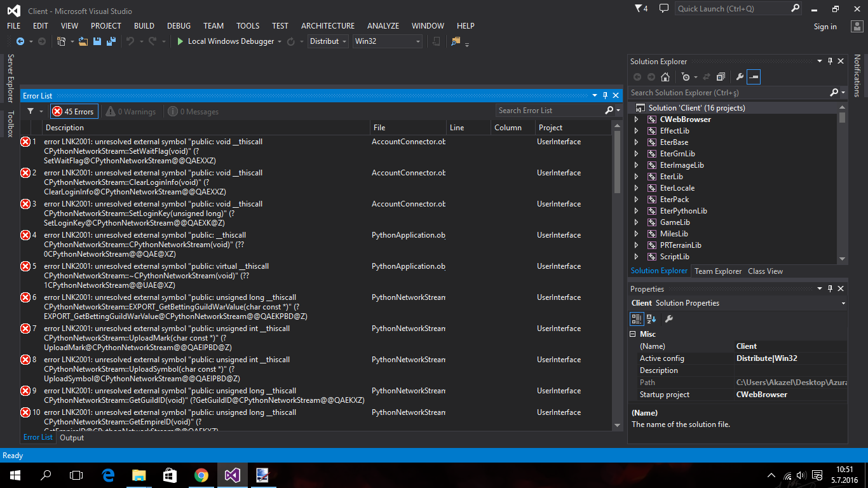Switch to the Class View tab

coord(765,271)
